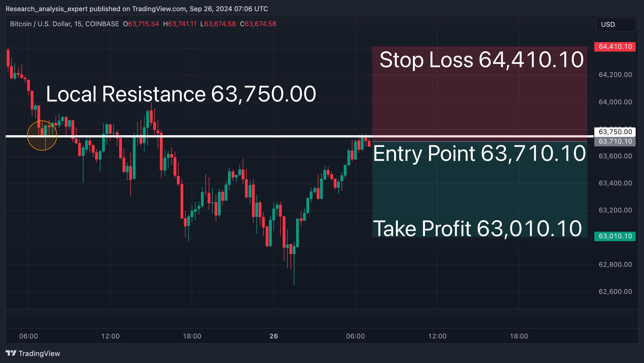Screen dimensions: 644x363
Task: Click the Local Resistance 63,750.00 text annotation
Action: (x=181, y=94)
